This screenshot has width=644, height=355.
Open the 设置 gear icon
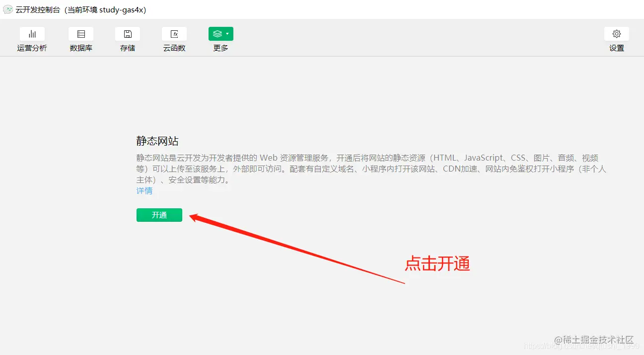(x=617, y=34)
